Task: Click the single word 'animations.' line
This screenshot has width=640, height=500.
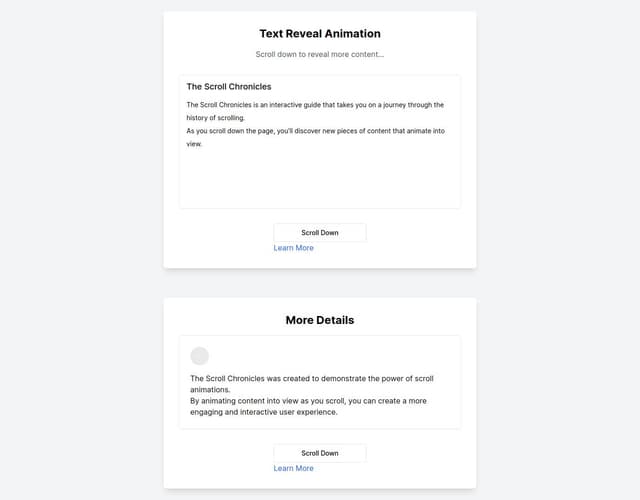Action: coord(211,390)
